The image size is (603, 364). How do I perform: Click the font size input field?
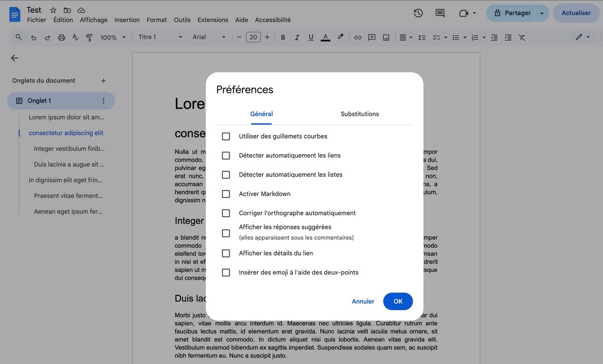pos(253,37)
